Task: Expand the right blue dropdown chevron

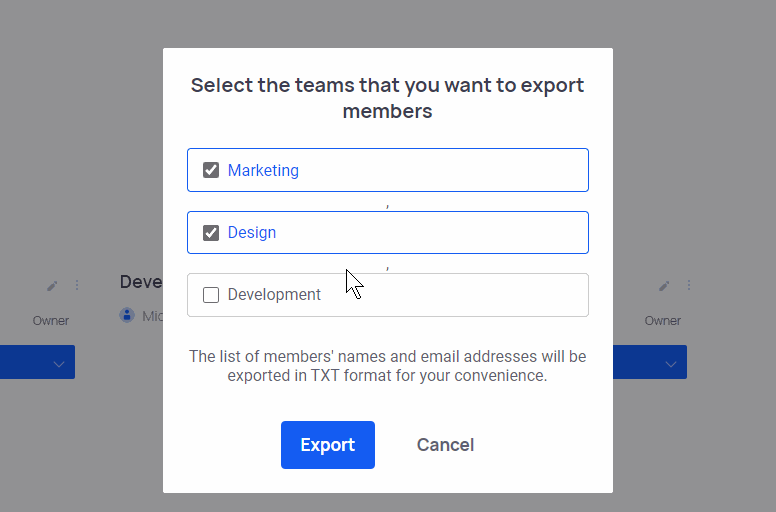Action: click(x=670, y=363)
